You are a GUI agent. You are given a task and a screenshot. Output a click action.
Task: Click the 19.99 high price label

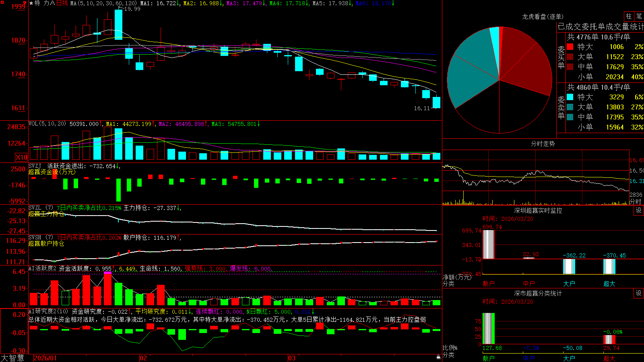(132, 9)
